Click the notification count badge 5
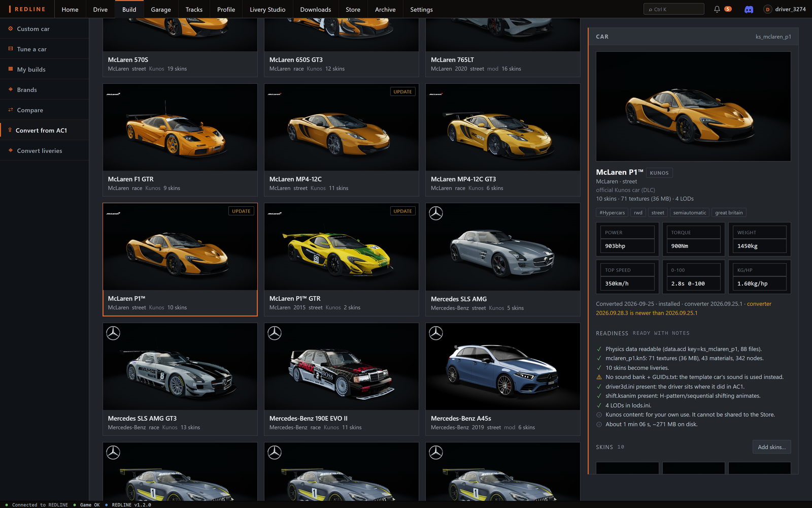812x508 pixels. [728, 9]
